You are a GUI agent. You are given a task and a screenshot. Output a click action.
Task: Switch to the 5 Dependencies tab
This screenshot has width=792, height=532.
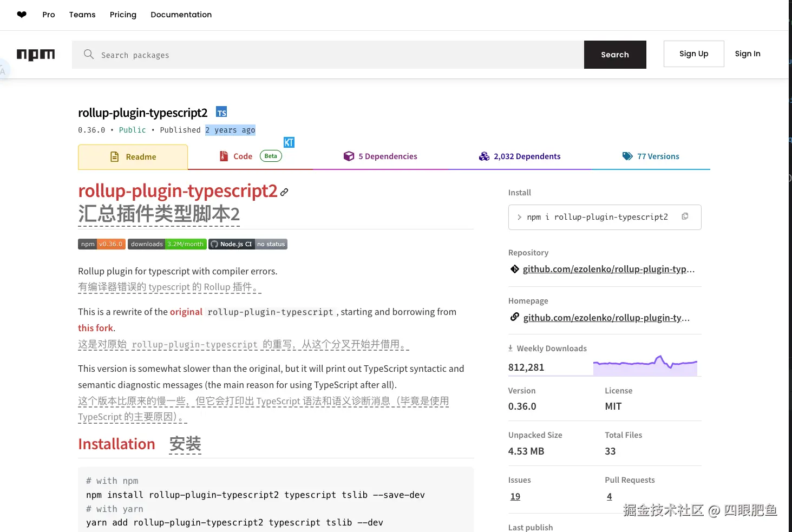pos(381,156)
